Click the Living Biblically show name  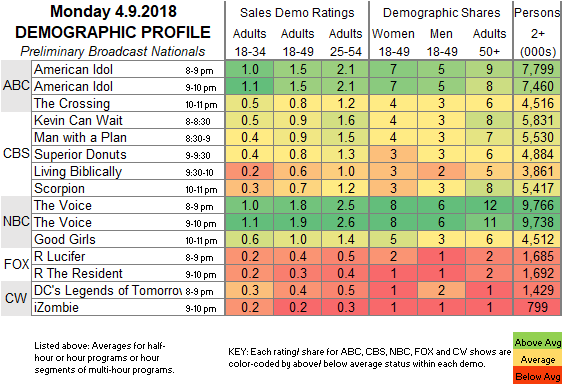(78, 172)
